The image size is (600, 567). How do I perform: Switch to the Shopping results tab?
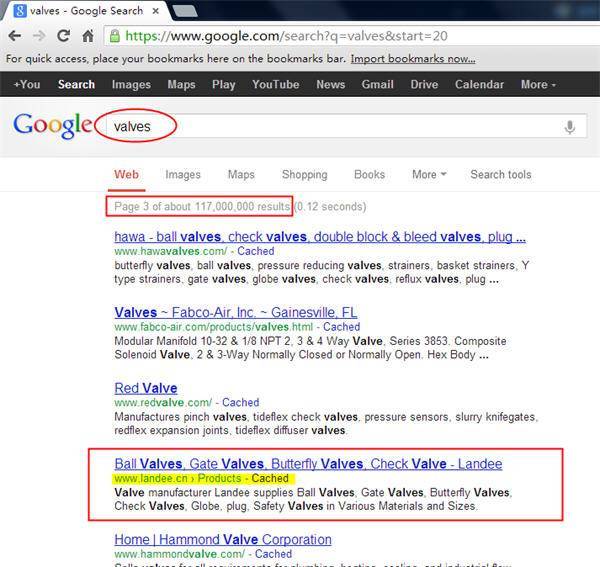pos(305,175)
